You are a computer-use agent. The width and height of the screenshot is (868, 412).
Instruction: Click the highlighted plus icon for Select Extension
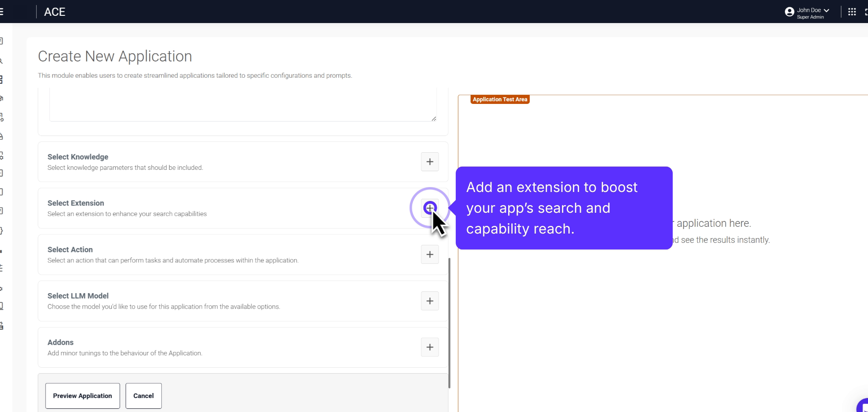[x=429, y=208]
